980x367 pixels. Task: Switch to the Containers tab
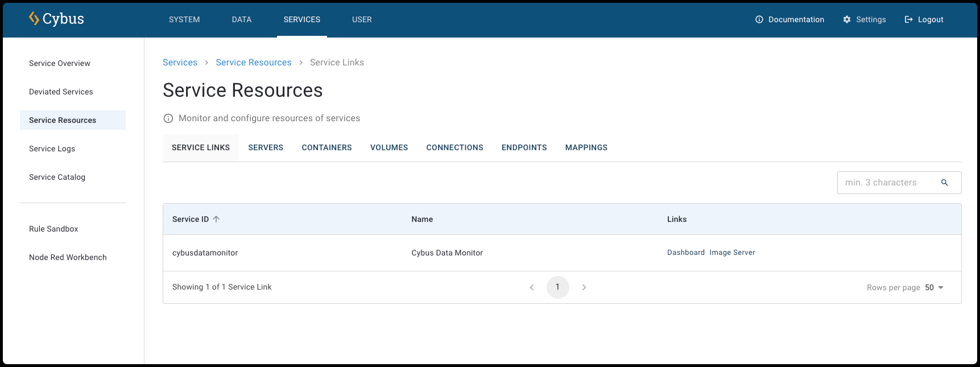point(326,147)
